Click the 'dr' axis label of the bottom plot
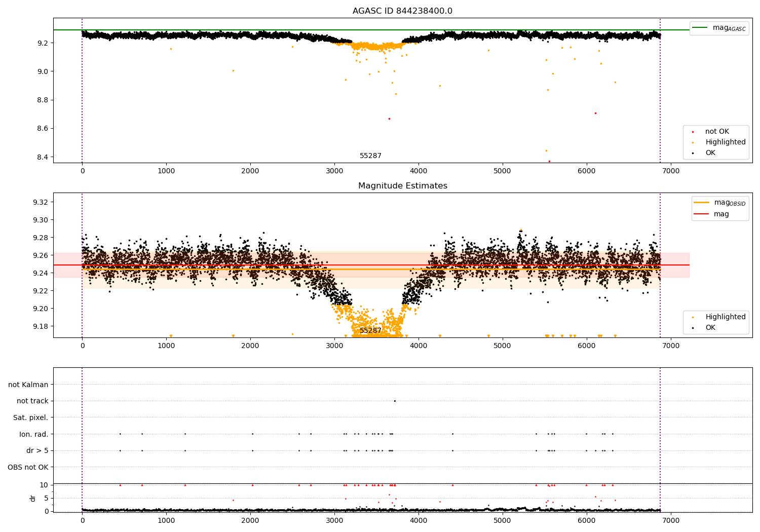 (x=33, y=498)
